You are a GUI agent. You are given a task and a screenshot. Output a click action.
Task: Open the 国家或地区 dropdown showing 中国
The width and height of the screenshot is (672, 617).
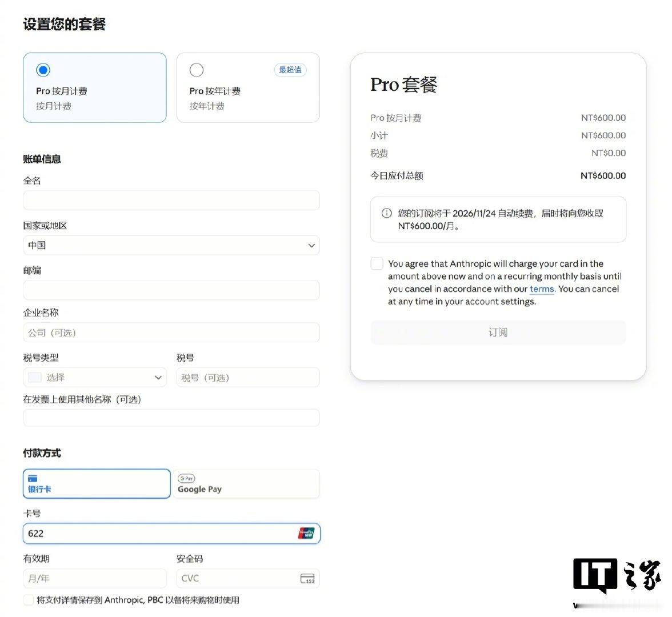[x=171, y=246]
